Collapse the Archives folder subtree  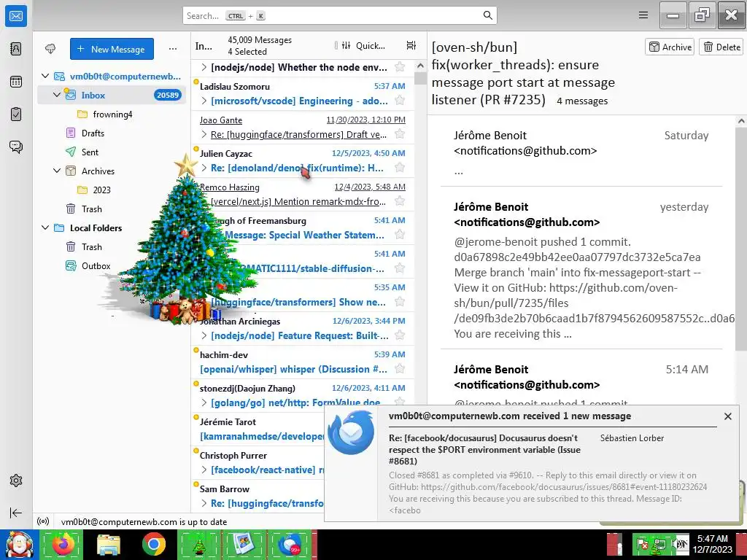click(x=57, y=171)
